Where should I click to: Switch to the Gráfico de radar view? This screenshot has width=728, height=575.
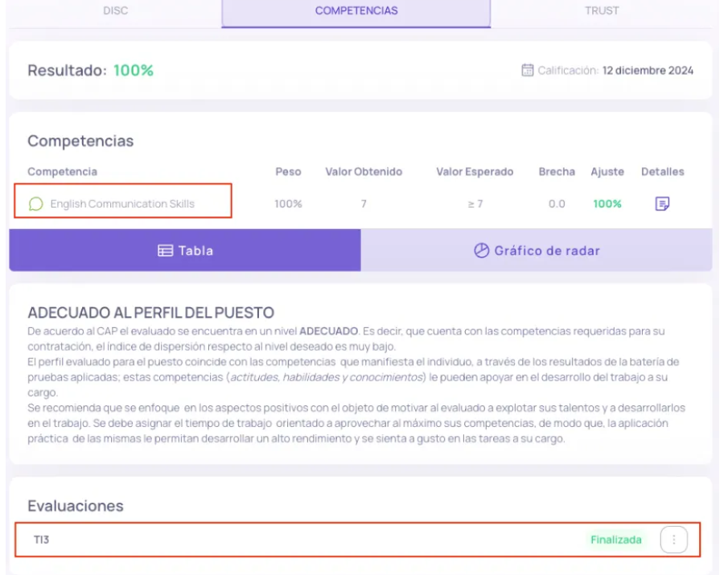[x=537, y=251]
